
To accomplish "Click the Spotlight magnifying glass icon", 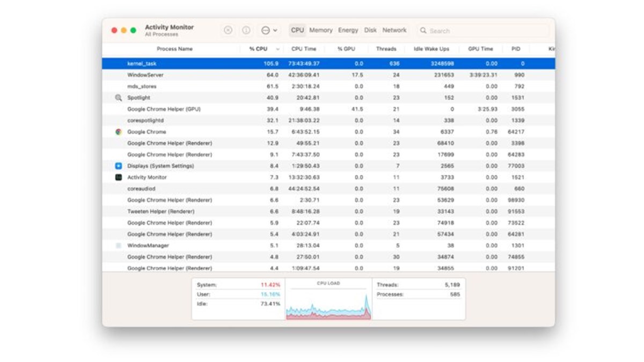I will point(119,98).
